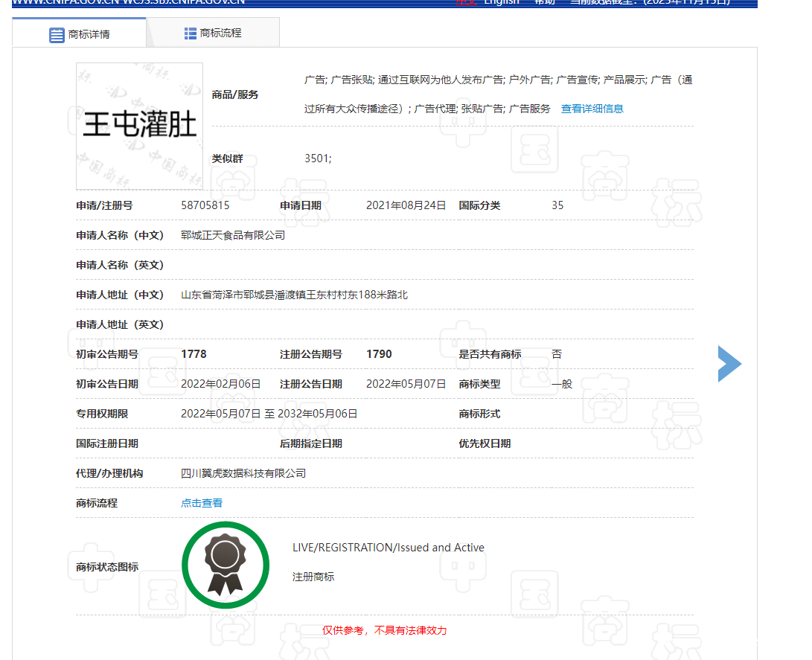Click the similar group value 3501
The height and width of the screenshot is (660, 812).
pyautogui.click(x=318, y=158)
